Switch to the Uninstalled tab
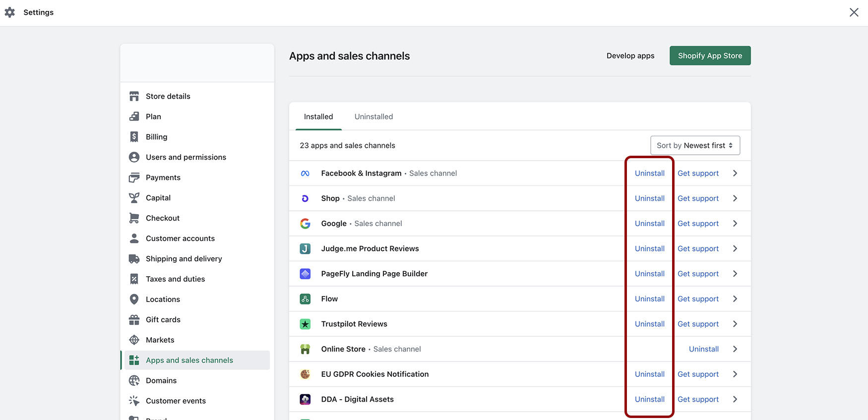Screen dimensions: 868x420 pos(373,117)
